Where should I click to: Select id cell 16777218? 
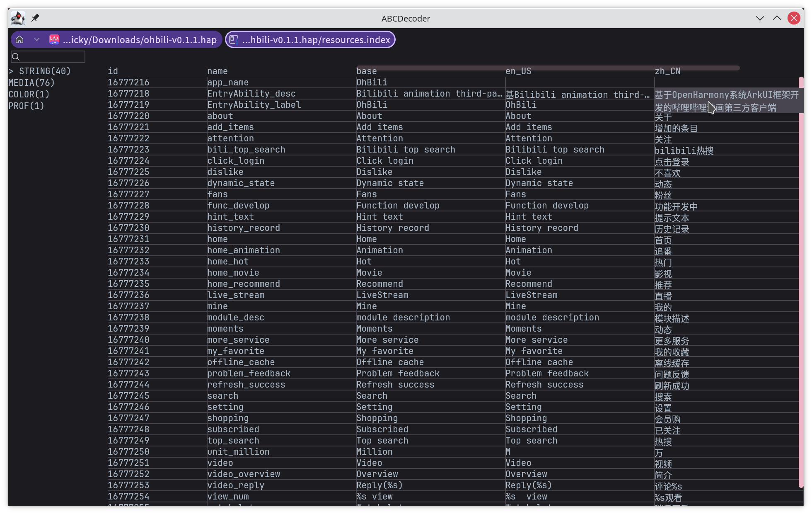(x=157, y=93)
